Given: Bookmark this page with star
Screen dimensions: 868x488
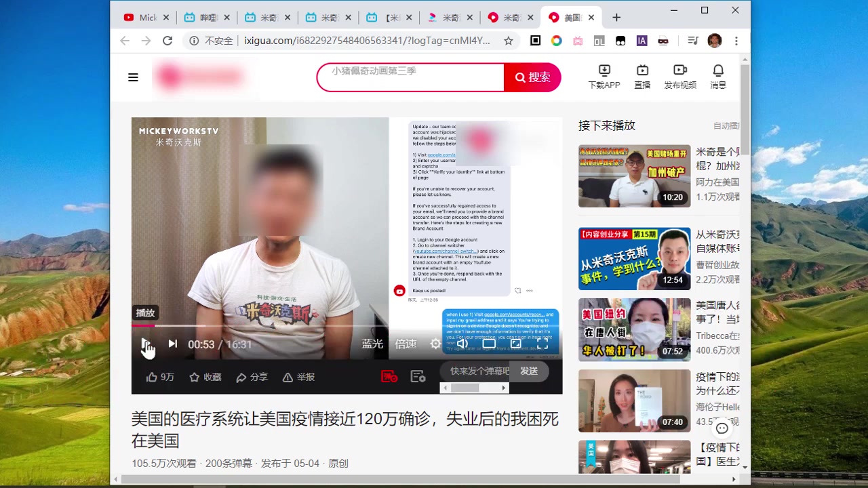Looking at the screenshot, I should [x=509, y=41].
